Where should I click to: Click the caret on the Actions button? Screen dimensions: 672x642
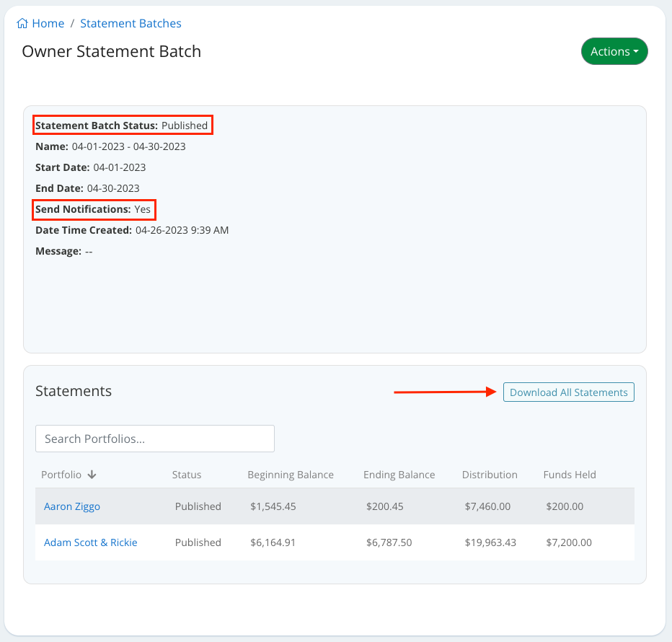[635, 51]
